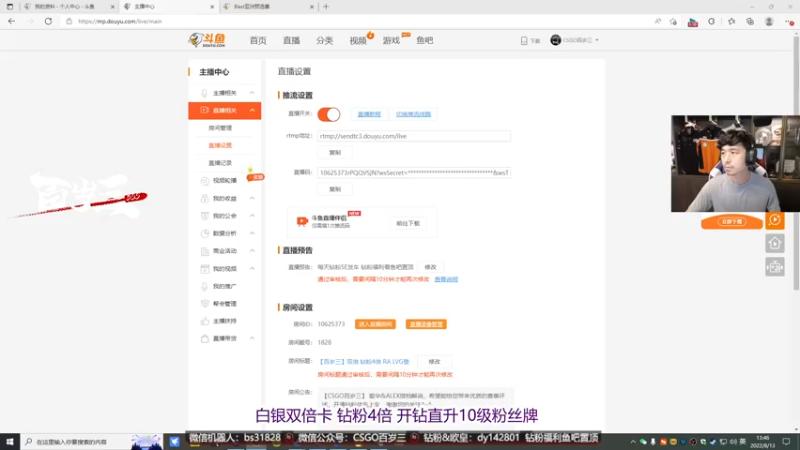
Task: Click the 我的推广 microphone icon
Action: pyautogui.click(x=205, y=286)
